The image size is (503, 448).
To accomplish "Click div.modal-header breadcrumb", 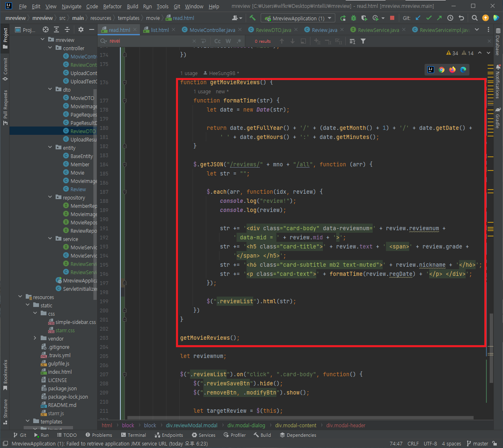I will click(x=346, y=425).
